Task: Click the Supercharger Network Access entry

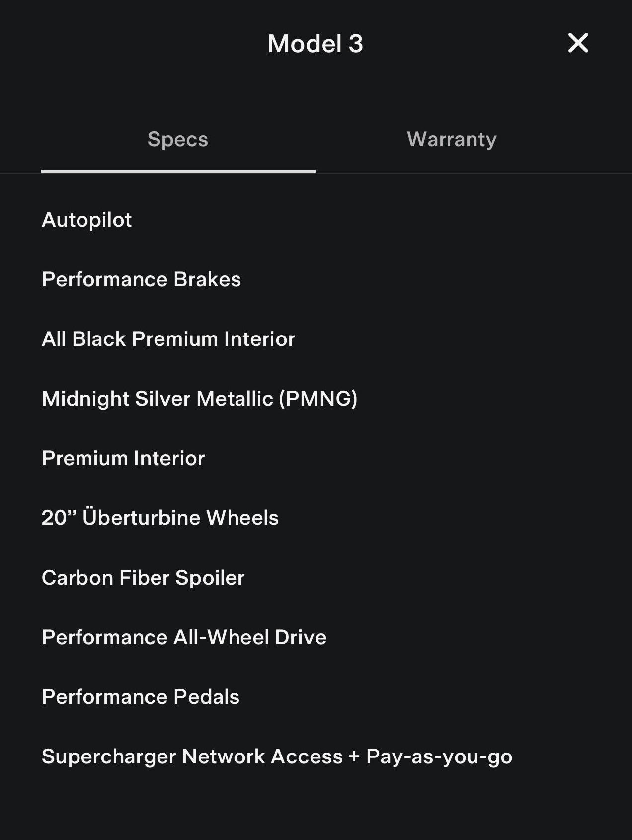Action: tap(192, 756)
